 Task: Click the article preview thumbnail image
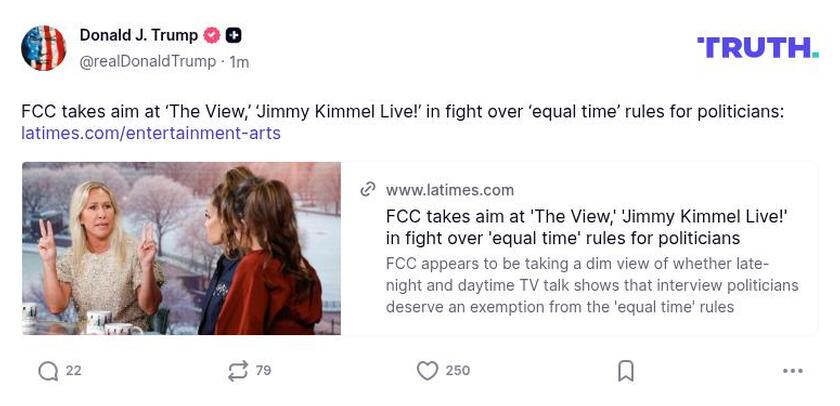coord(181,248)
